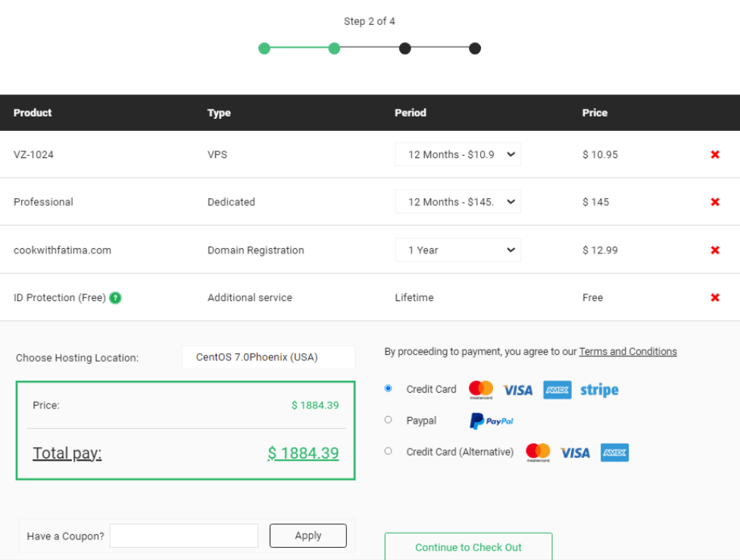740x560 pixels.
Task: Click the Apply coupon button
Action: click(x=308, y=535)
